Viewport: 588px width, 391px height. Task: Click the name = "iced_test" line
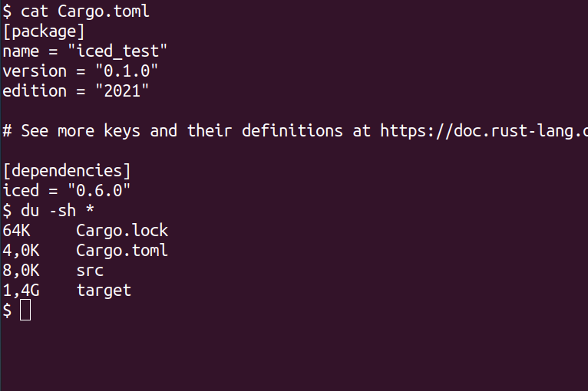point(84,51)
